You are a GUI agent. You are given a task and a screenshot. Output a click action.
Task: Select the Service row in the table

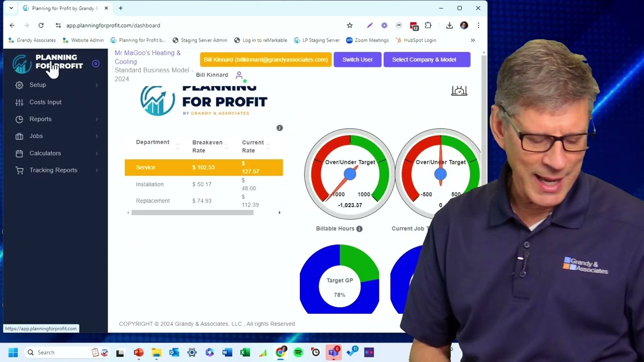click(204, 167)
